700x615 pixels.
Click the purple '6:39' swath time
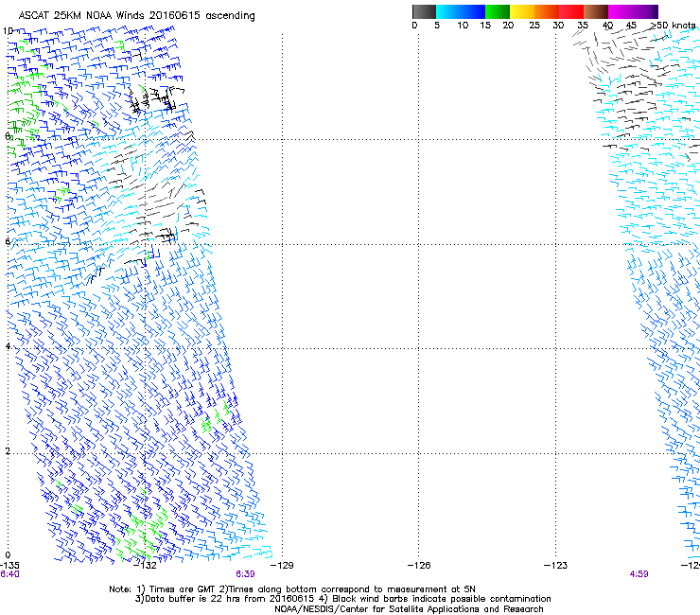coord(246,574)
